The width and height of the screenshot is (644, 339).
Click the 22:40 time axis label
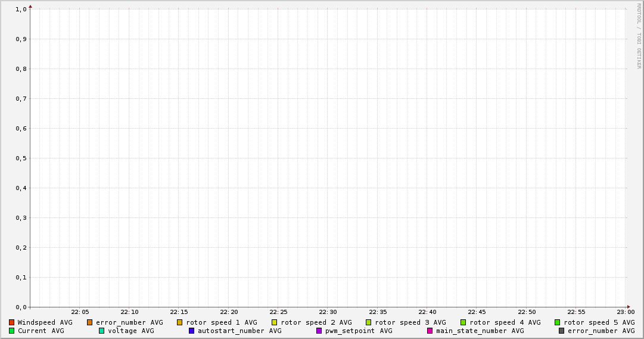pyautogui.click(x=428, y=312)
